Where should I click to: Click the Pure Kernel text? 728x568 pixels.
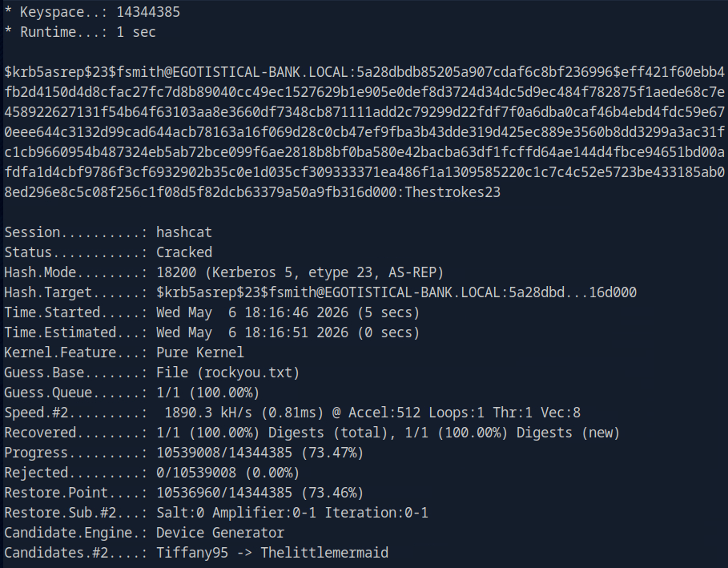[200, 352]
